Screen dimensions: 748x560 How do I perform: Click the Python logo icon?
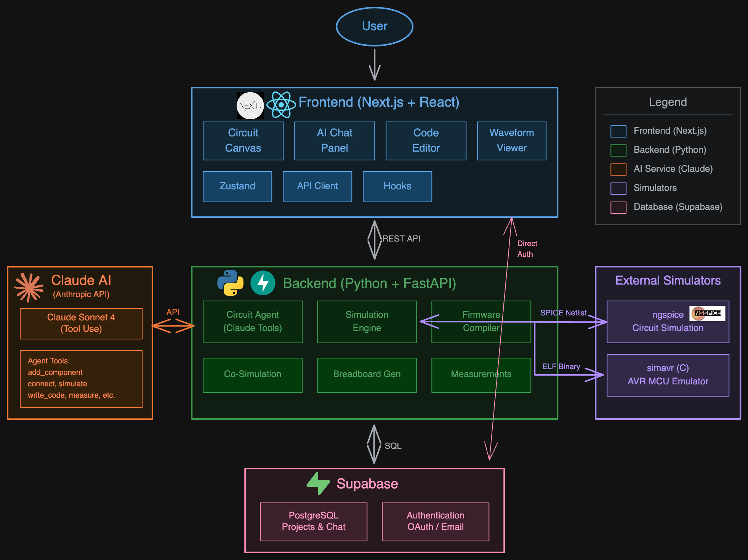[x=231, y=283]
